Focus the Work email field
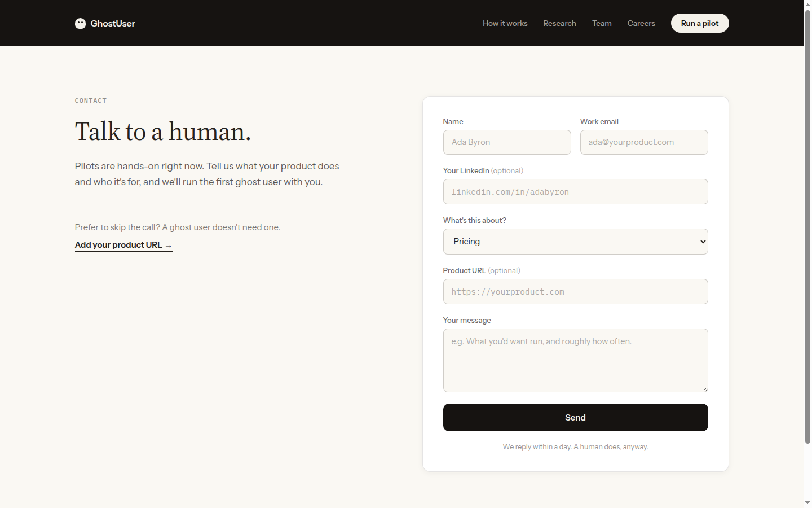 pos(644,142)
